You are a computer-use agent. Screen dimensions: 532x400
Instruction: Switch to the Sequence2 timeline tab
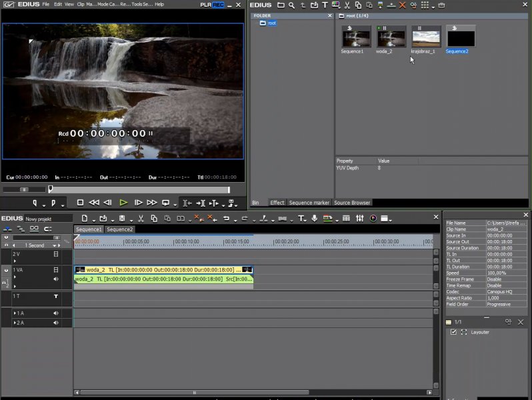(120, 229)
